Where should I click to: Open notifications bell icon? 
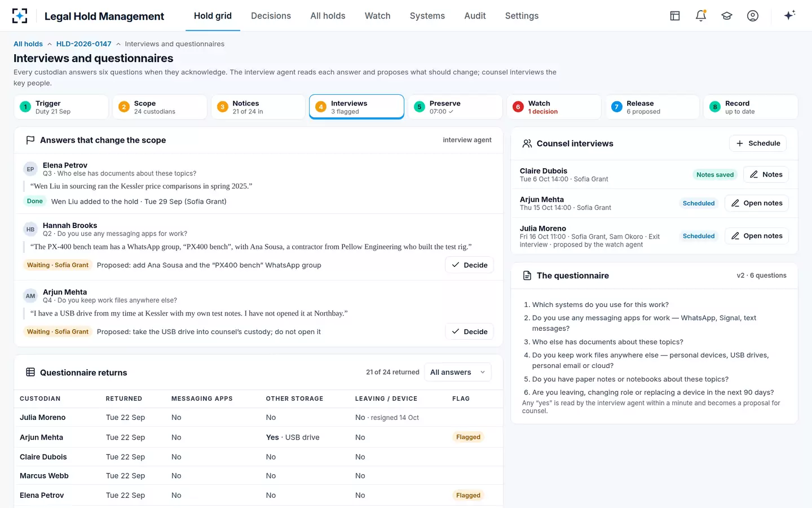pos(701,16)
